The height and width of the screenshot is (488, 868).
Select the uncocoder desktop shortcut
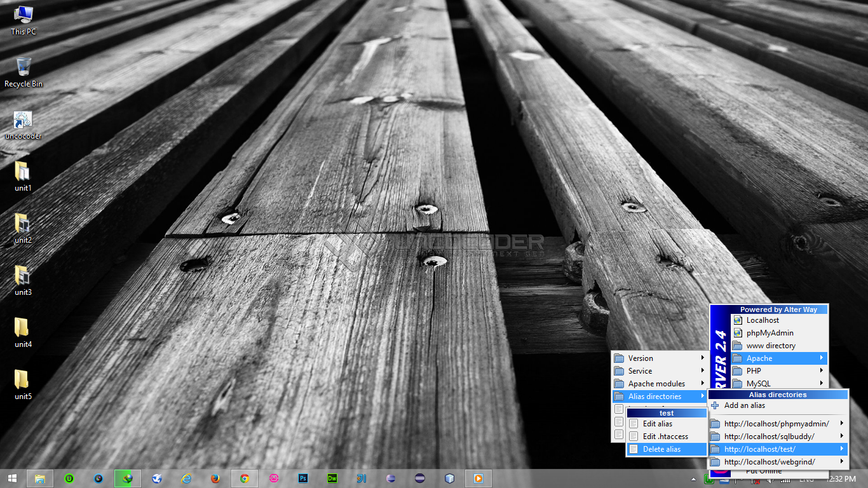click(x=23, y=125)
